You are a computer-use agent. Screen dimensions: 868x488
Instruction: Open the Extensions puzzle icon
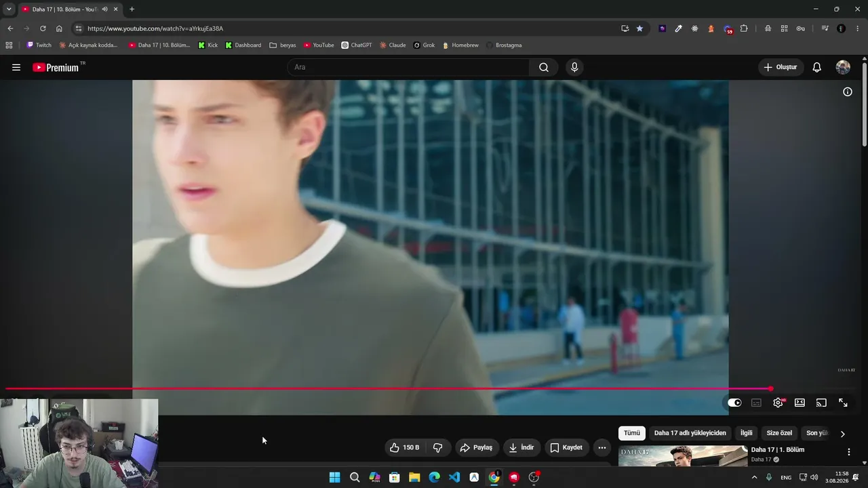click(744, 28)
